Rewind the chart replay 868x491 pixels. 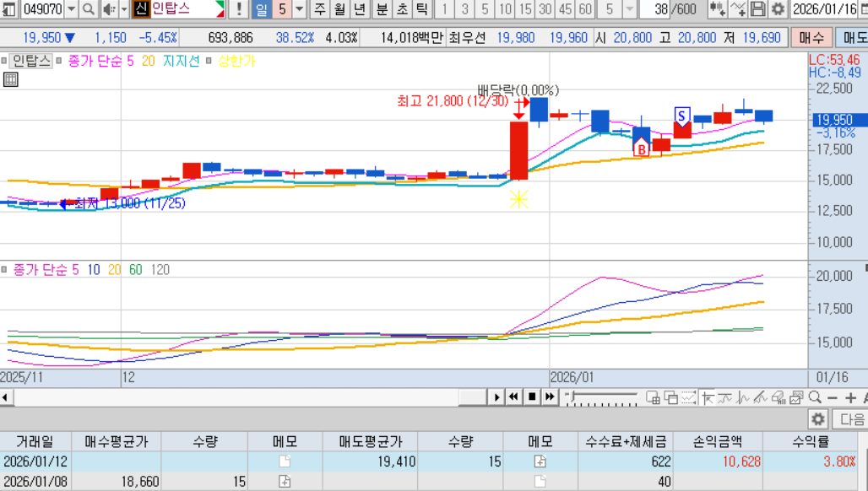(513, 397)
